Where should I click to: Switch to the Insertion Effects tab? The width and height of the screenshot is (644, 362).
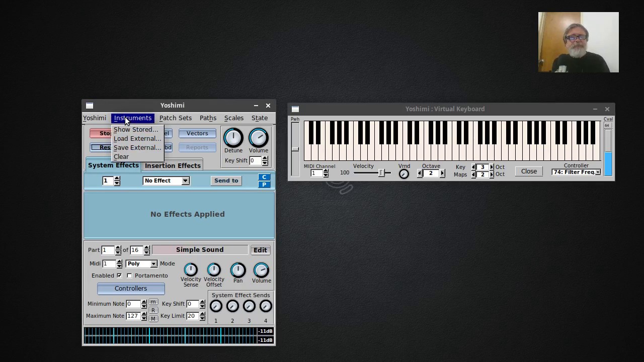173,165
